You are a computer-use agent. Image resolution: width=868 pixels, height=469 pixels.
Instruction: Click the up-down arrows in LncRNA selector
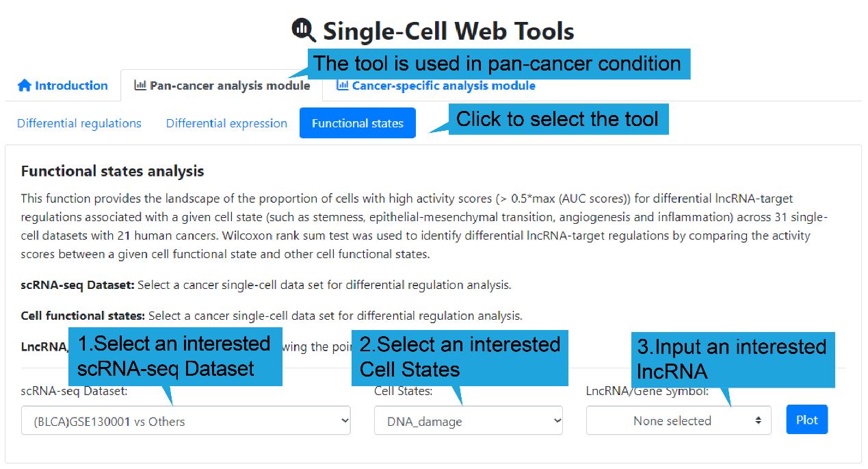click(758, 421)
